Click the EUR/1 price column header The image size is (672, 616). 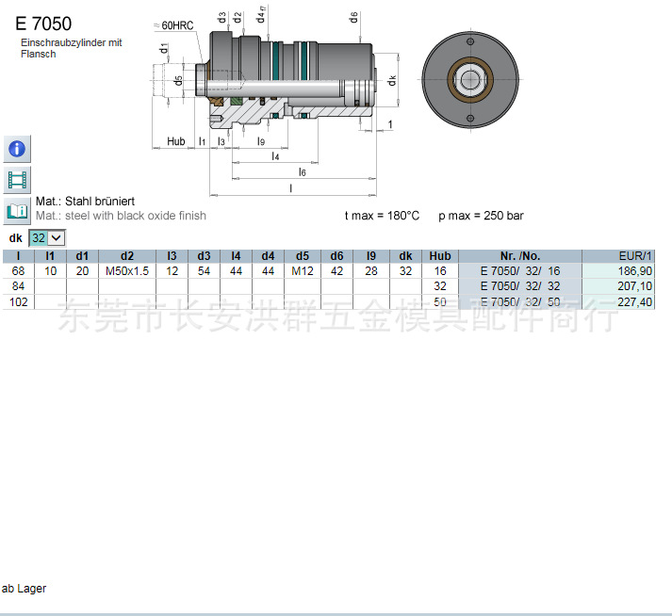point(617,256)
